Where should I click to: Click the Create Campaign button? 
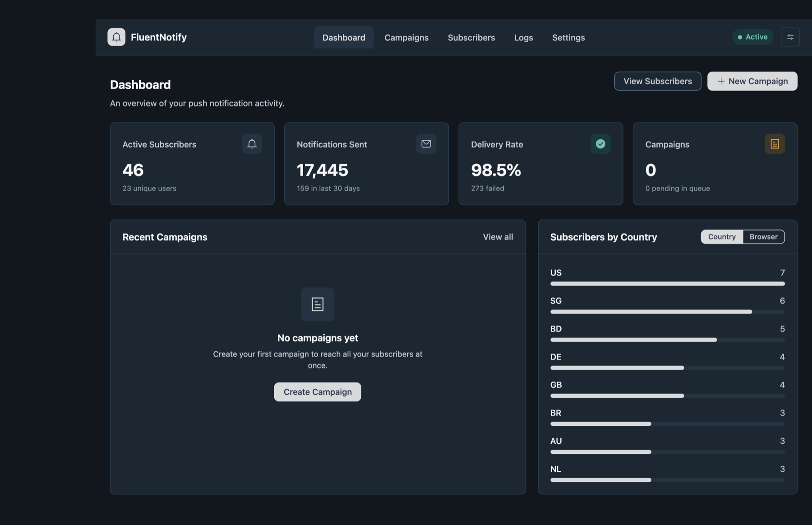[318, 392]
